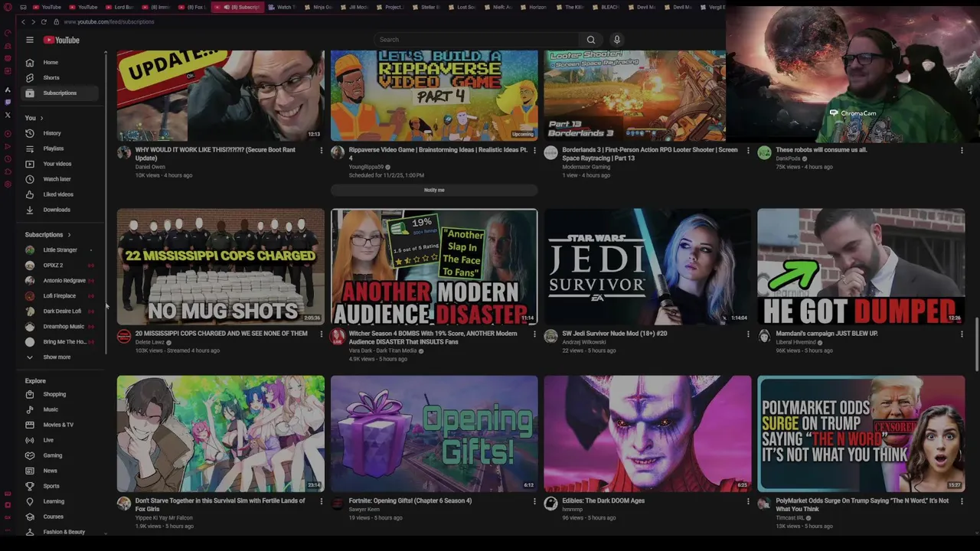
Task: Open Edibles: The Dark DOOM Ages thumbnail
Action: coord(648,434)
